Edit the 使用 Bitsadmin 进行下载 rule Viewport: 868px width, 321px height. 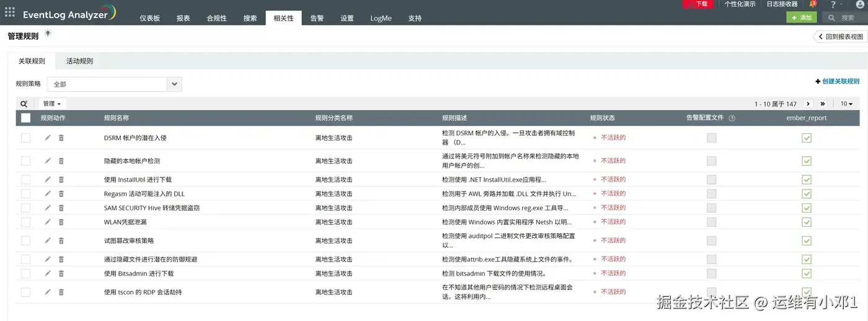click(48, 273)
